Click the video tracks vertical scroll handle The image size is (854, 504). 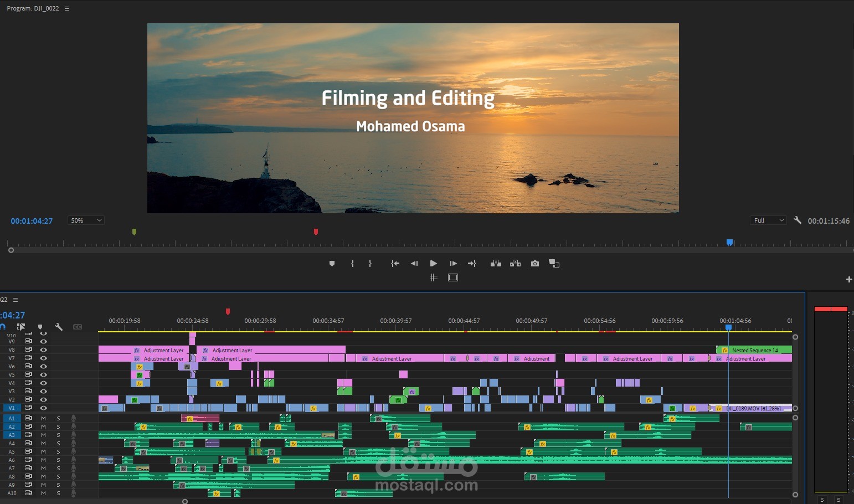[795, 337]
